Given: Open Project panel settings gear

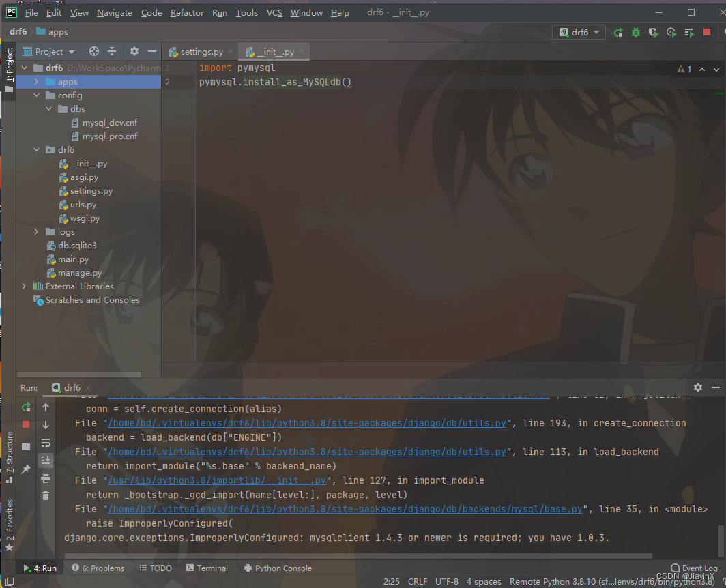Looking at the screenshot, I should (x=134, y=51).
